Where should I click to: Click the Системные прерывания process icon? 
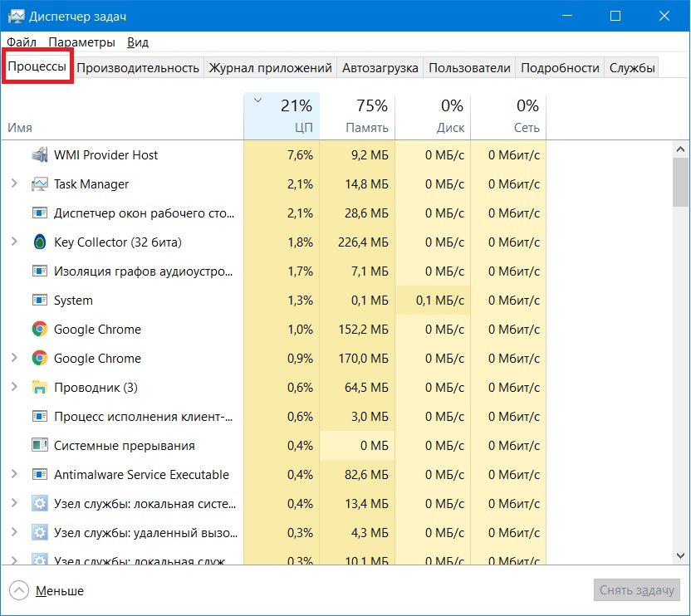click(39, 446)
